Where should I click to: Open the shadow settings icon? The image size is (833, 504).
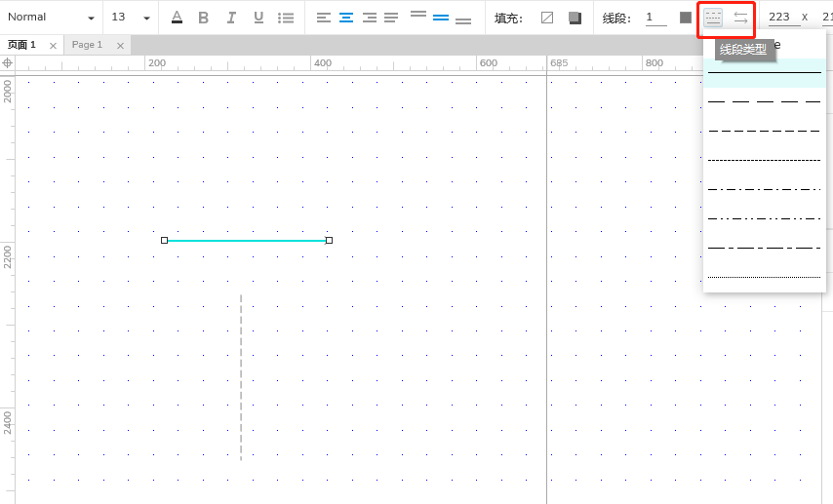pyautogui.click(x=575, y=19)
